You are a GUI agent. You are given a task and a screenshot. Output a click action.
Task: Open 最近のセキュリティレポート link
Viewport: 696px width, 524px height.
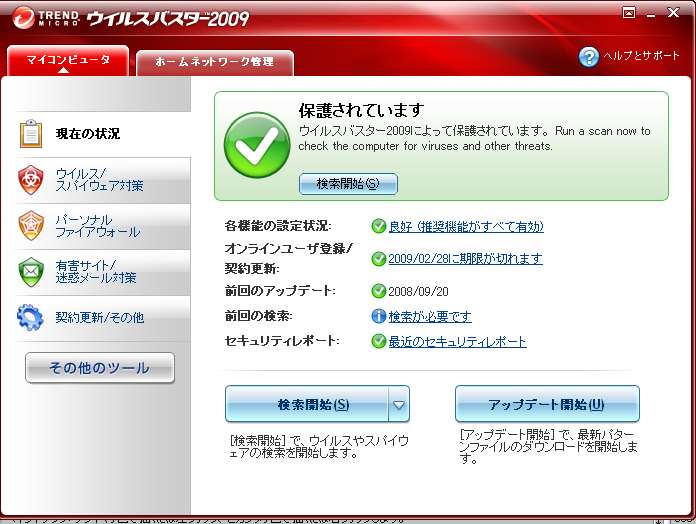(x=457, y=342)
